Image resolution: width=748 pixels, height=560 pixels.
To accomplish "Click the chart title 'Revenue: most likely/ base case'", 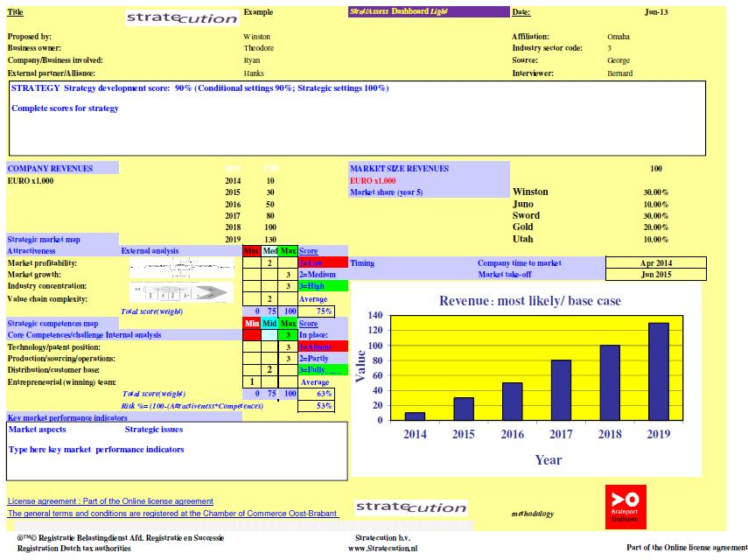I will [x=529, y=301].
